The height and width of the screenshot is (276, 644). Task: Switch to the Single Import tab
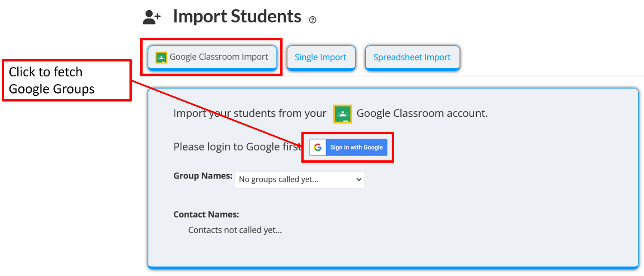321,57
